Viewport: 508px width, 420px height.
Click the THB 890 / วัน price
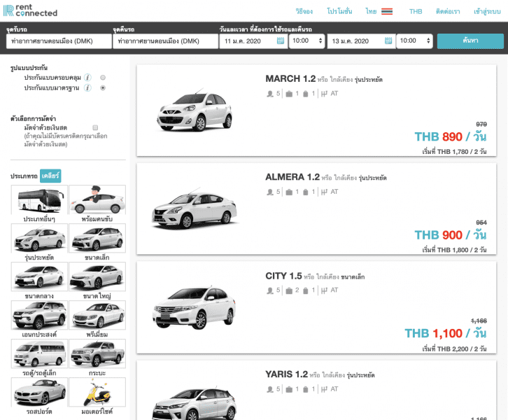click(x=451, y=136)
